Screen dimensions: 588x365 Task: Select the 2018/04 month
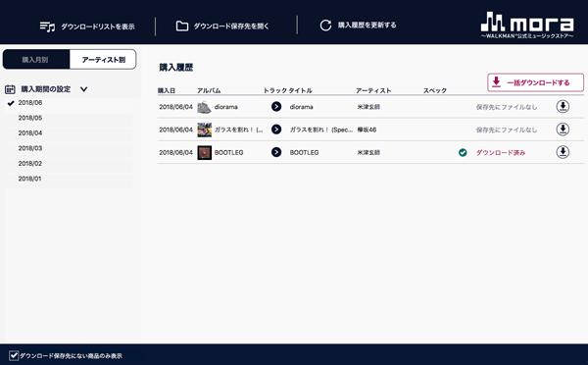tap(30, 132)
